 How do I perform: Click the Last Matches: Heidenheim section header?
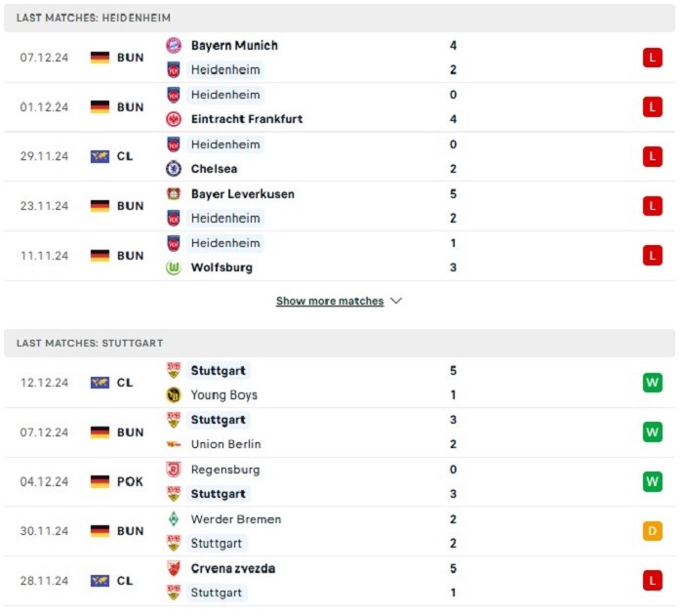(340, 18)
